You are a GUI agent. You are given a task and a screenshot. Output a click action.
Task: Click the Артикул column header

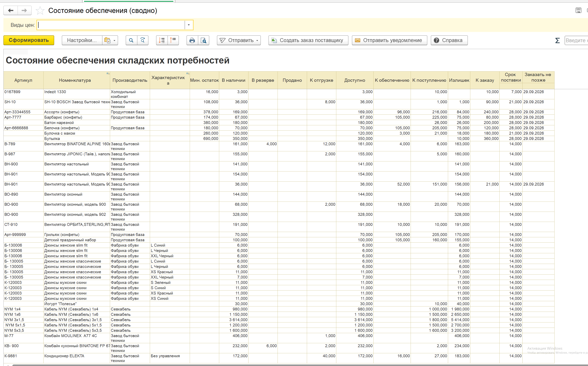coord(23,80)
